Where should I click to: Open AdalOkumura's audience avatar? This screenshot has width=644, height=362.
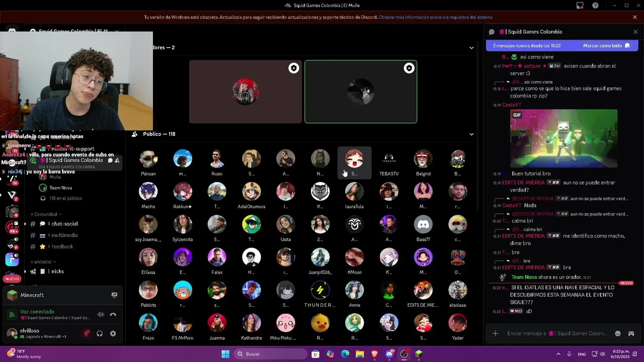pos(251,192)
